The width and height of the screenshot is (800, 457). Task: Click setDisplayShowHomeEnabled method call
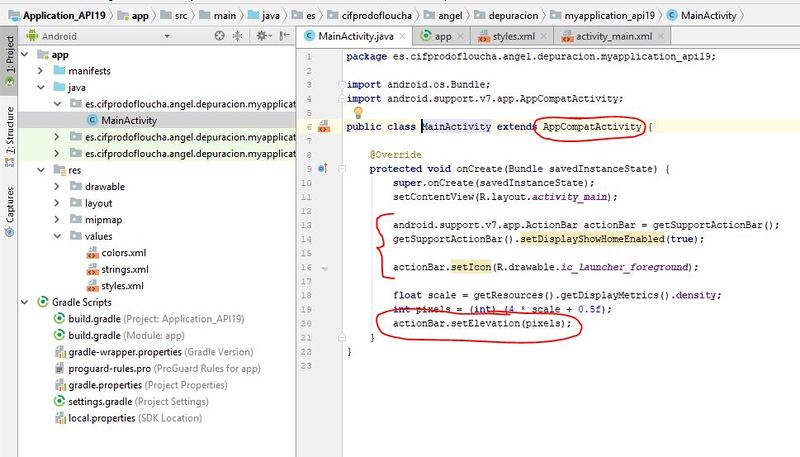coord(592,239)
